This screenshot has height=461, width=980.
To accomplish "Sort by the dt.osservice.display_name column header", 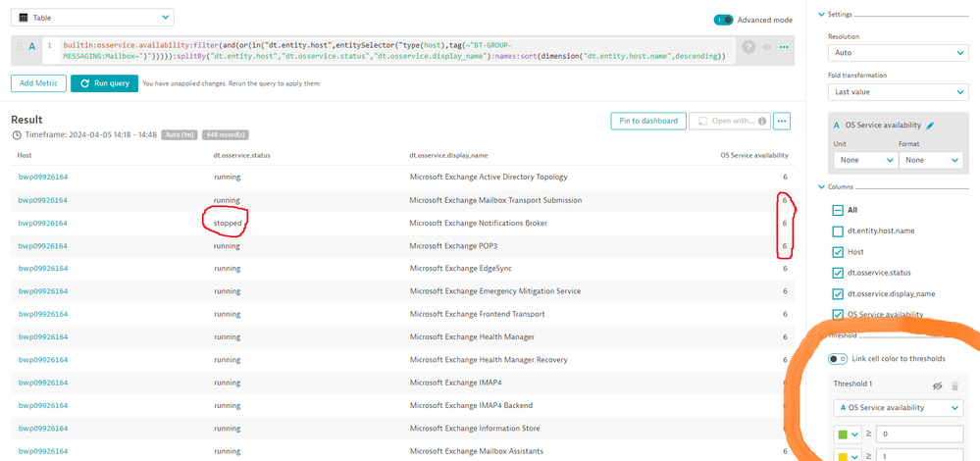I will pos(448,156).
